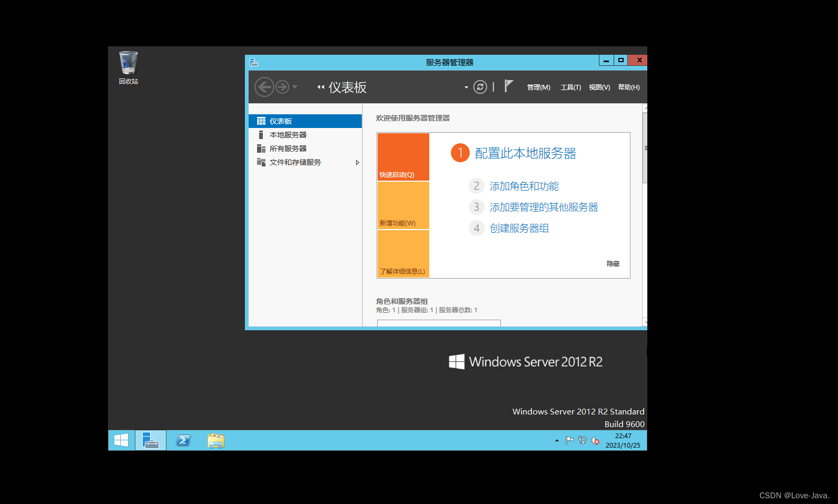Open the dropdown arrow left of refresh
The image size is (838, 504).
coord(466,87)
